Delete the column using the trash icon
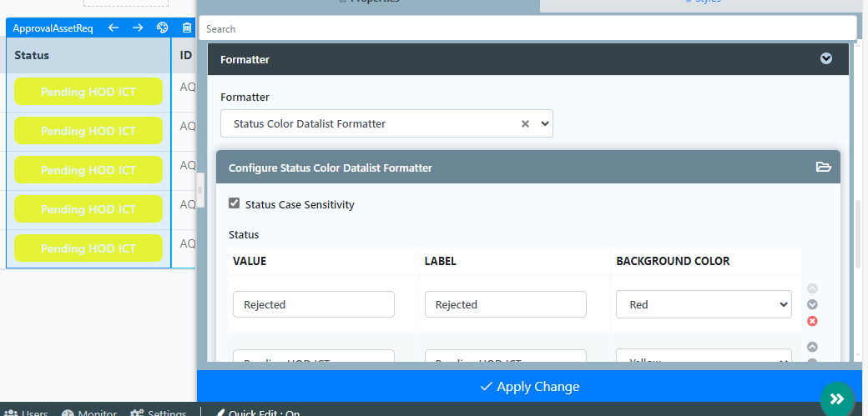 pos(187,28)
